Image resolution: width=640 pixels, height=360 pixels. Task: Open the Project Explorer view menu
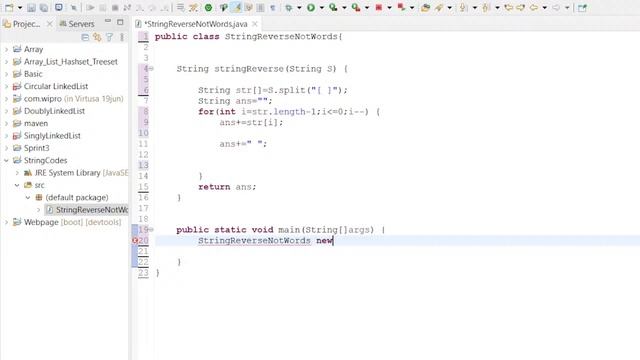click(122, 38)
